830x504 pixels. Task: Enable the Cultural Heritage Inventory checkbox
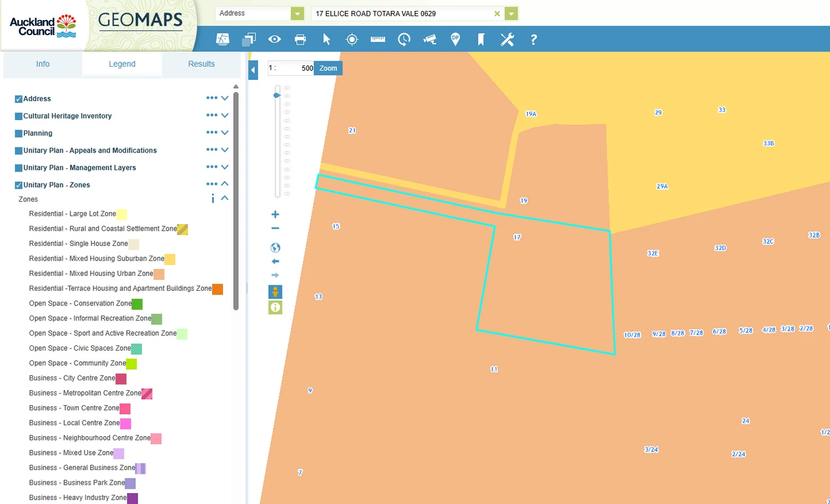[19, 116]
